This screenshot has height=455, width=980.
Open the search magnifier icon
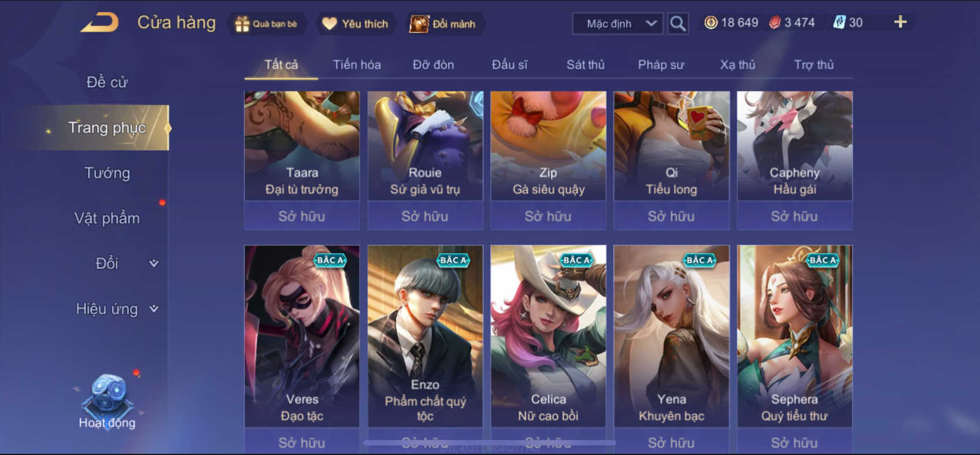pos(678,24)
